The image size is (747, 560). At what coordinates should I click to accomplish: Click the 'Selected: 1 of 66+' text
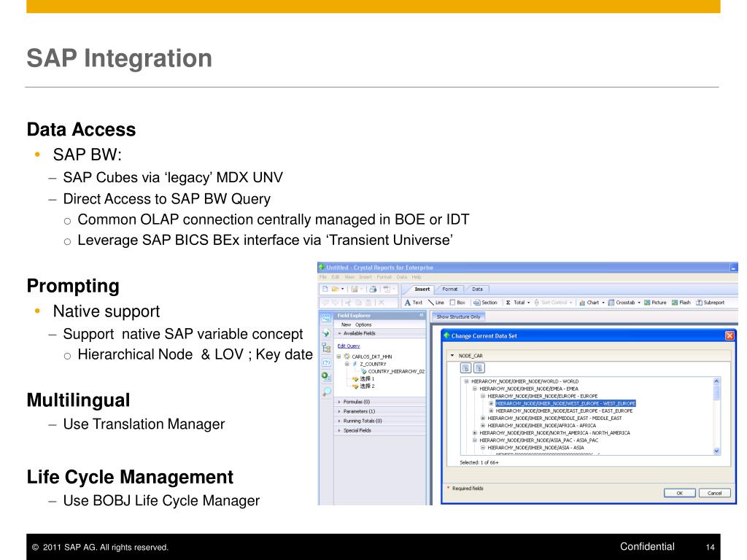point(479,462)
